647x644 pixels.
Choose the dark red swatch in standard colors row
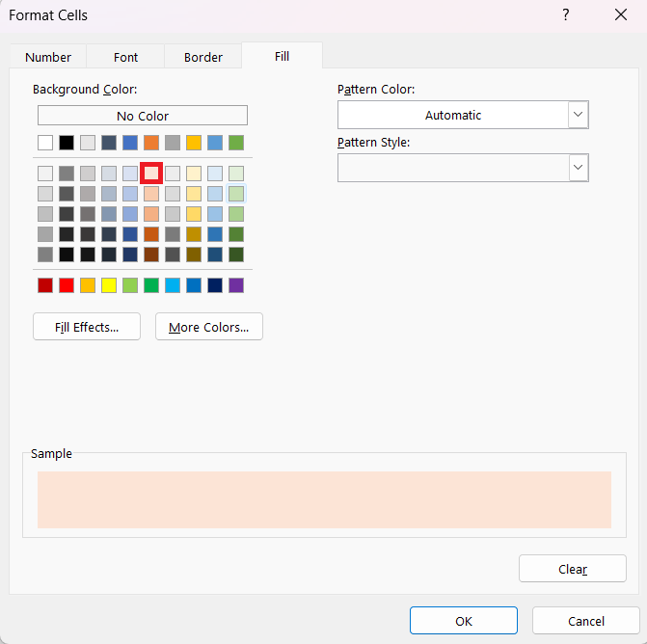tap(45, 285)
